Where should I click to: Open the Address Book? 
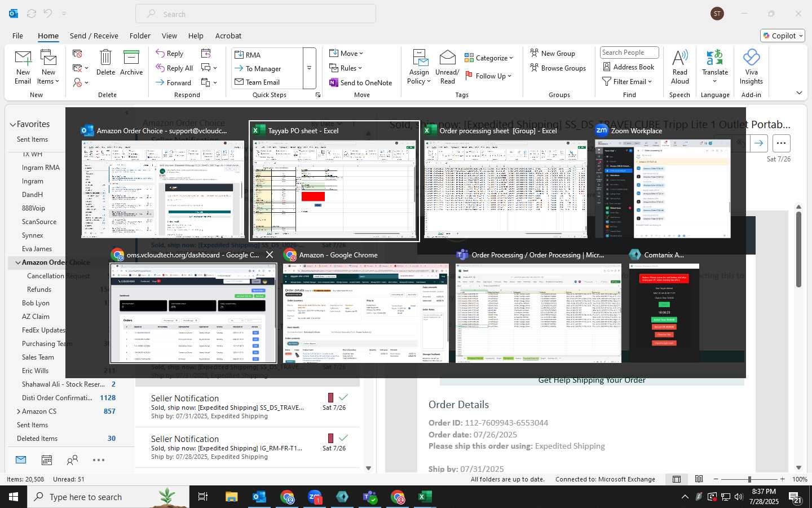629,67
